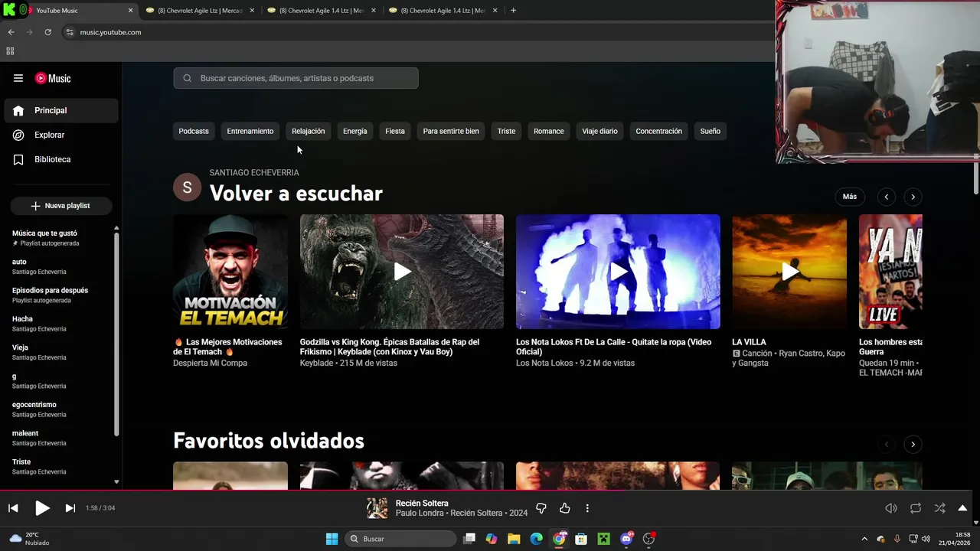Image resolution: width=980 pixels, height=551 pixels.
Task: Switch to second Chevrolet Agile Ltz tab
Action: click(321, 11)
